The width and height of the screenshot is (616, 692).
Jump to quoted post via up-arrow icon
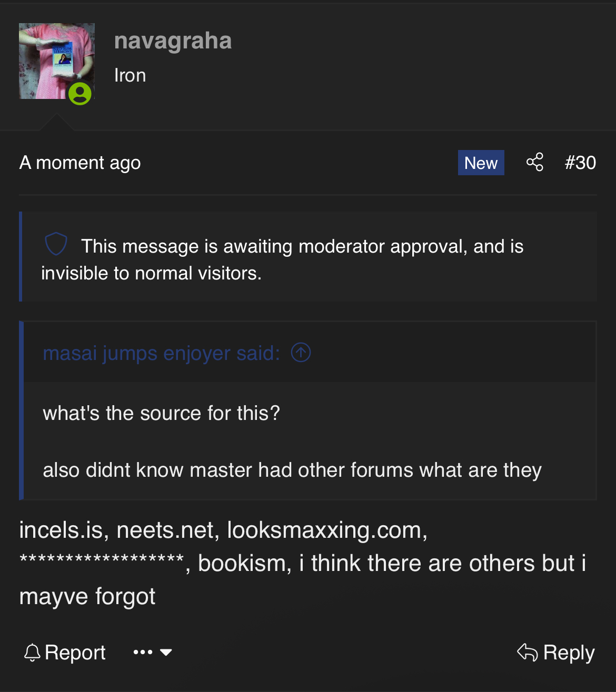tap(301, 353)
